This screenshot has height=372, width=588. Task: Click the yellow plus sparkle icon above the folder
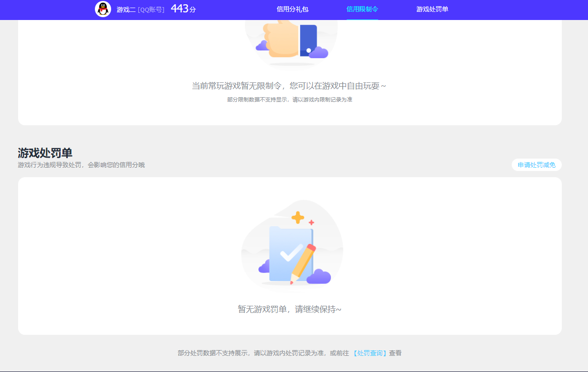click(298, 219)
